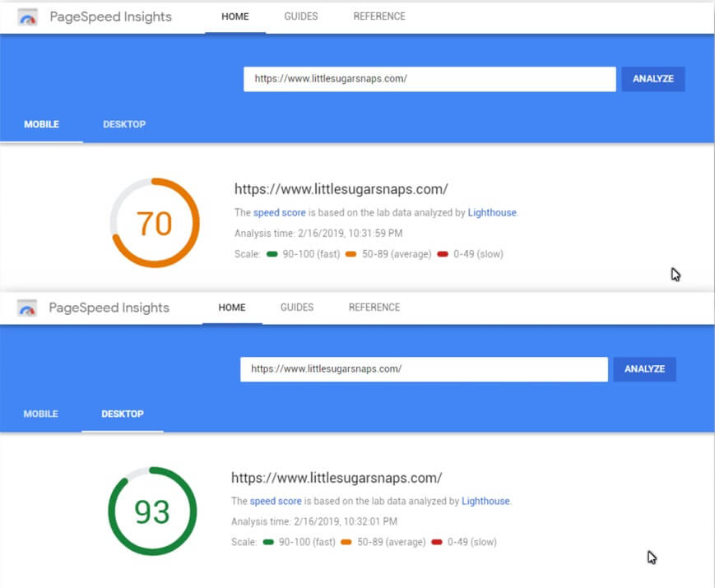
Task: Click orange '50-89 (average)' legend in mobile result
Action: tap(388, 254)
